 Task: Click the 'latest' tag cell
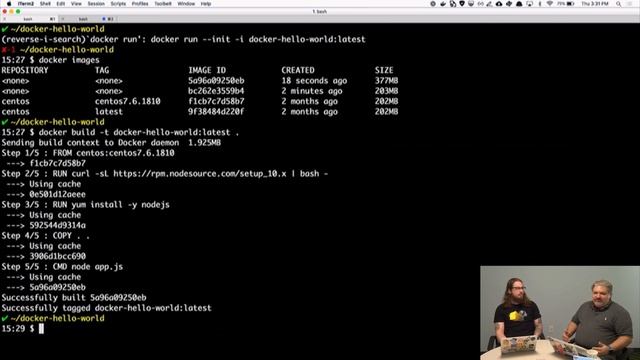109,111
